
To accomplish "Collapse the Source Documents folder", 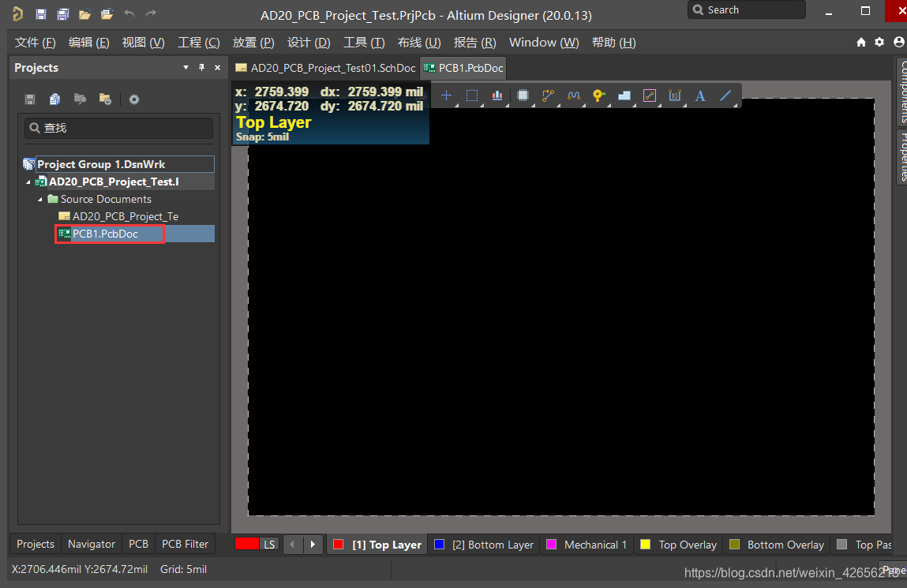I will tap(40, 199).
